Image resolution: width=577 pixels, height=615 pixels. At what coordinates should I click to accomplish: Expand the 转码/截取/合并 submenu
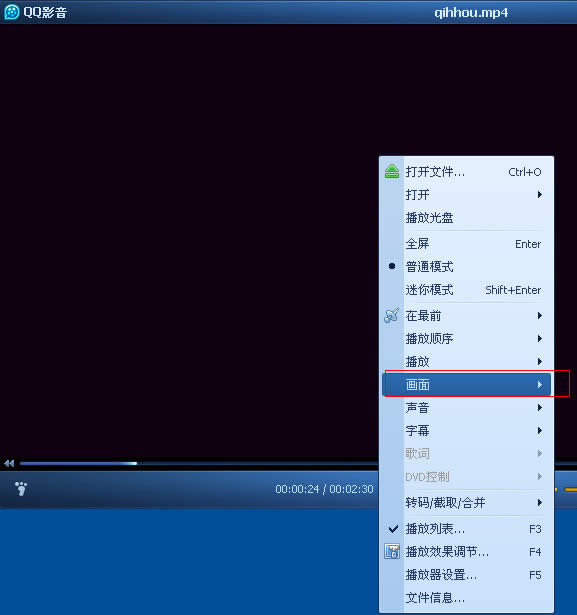coord(466,502)
